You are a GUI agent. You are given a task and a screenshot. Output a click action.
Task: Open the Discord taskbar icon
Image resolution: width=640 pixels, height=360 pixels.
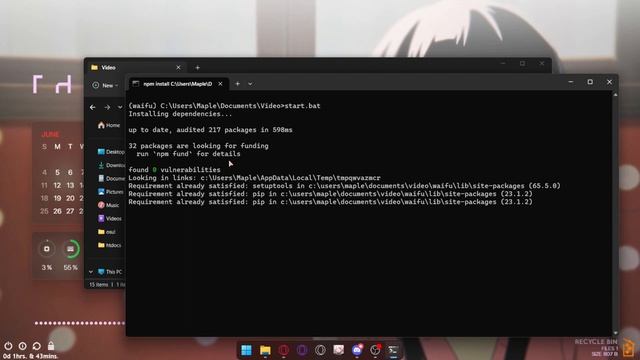click(x=357, y=350)
